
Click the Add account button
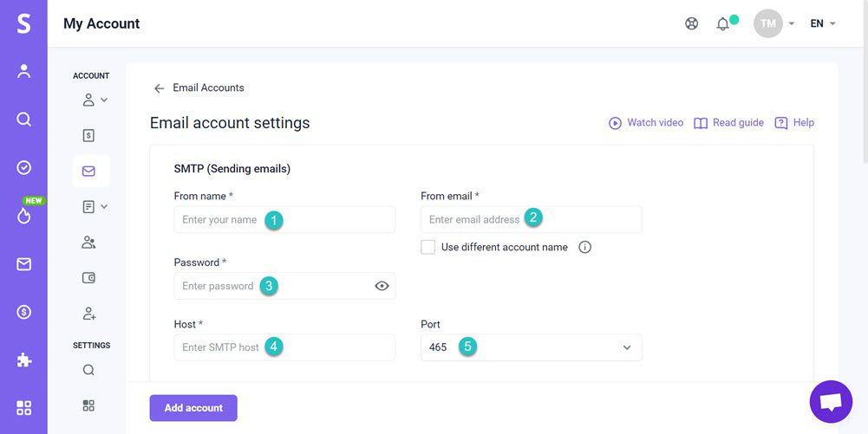pyautogui.click(x=193, y=408)
